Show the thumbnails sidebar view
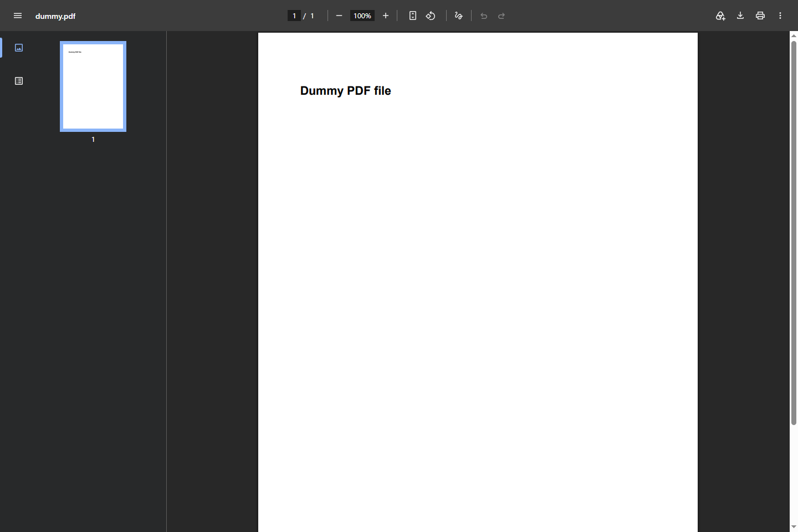This screenshot has height=532, width=798. click(19, 48)
